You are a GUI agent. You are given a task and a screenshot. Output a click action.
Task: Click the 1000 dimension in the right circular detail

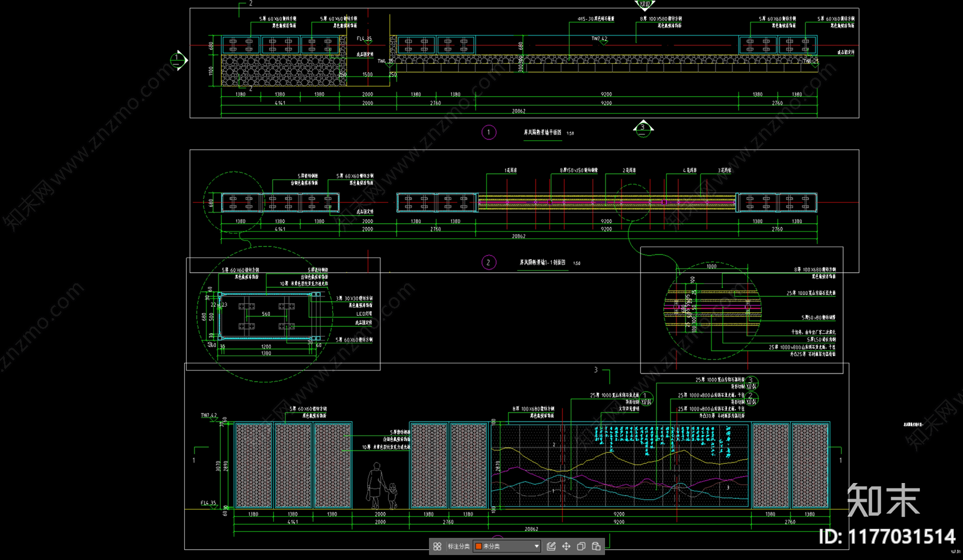711,266
